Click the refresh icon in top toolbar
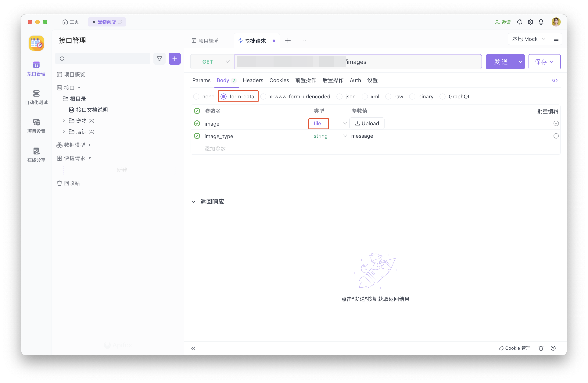588x383 pixels. [520, 22]
